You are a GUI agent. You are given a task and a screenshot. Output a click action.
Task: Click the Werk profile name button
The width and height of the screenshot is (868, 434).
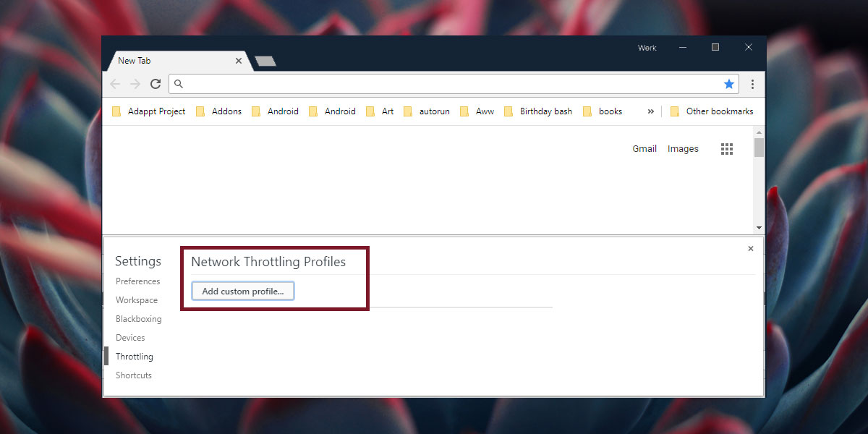tap(647, 48)
